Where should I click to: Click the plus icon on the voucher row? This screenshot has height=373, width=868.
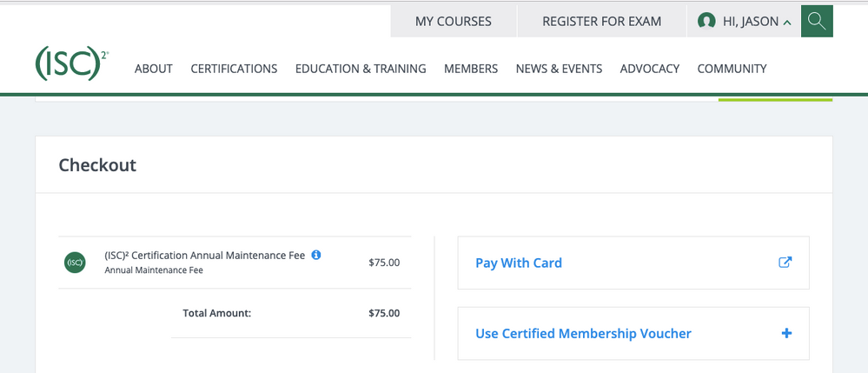[x=786, y=333]
